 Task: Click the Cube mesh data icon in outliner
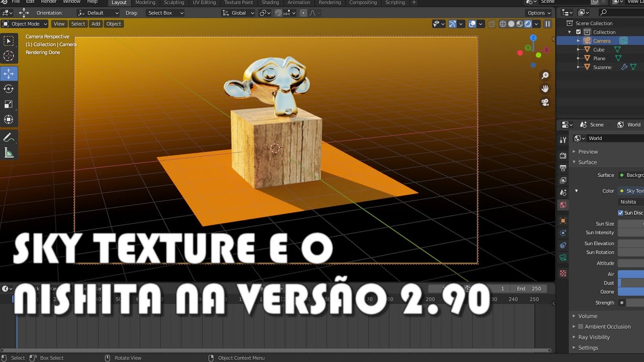point(617,49)
